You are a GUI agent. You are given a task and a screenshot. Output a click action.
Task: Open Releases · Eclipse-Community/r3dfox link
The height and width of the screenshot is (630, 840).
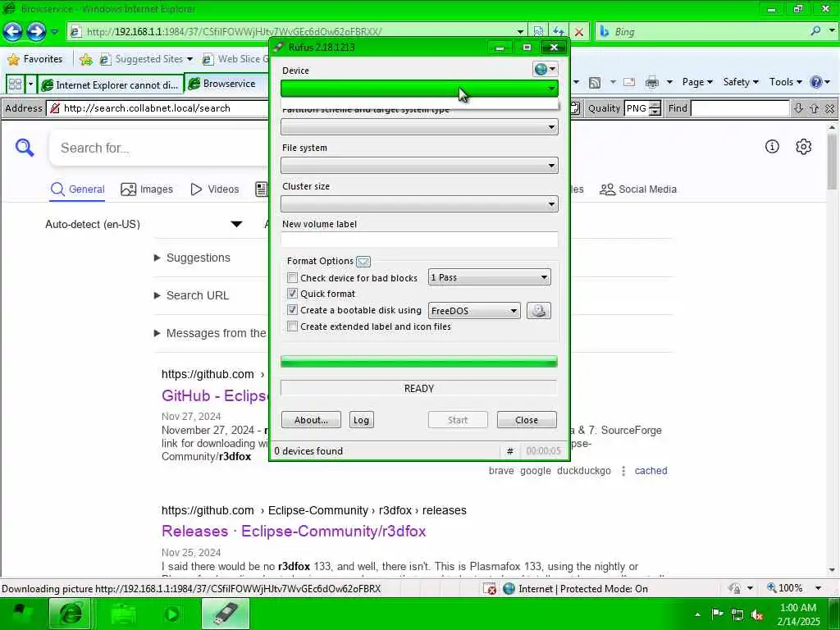294,531
